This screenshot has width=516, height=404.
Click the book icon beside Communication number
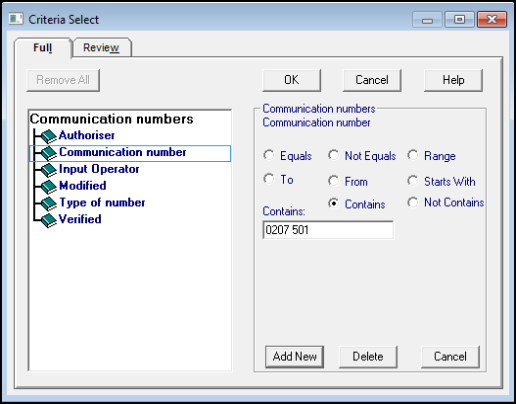pyautogui.click(x=49, y=153)
